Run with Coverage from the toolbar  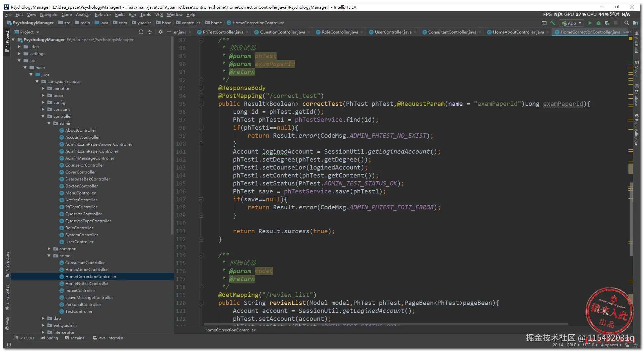[x=607, y=23]
